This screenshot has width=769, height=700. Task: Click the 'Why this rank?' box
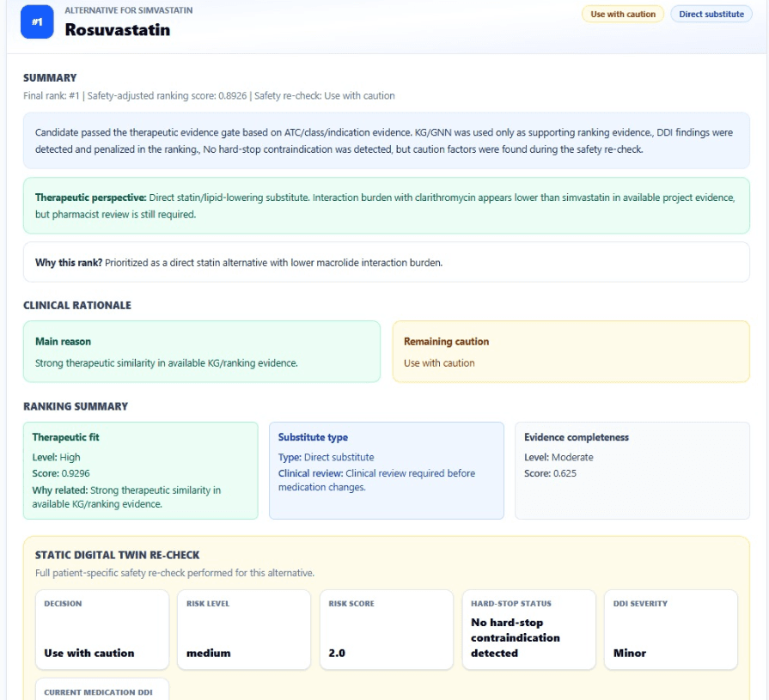pyautogui.click(x=387, y=262)
